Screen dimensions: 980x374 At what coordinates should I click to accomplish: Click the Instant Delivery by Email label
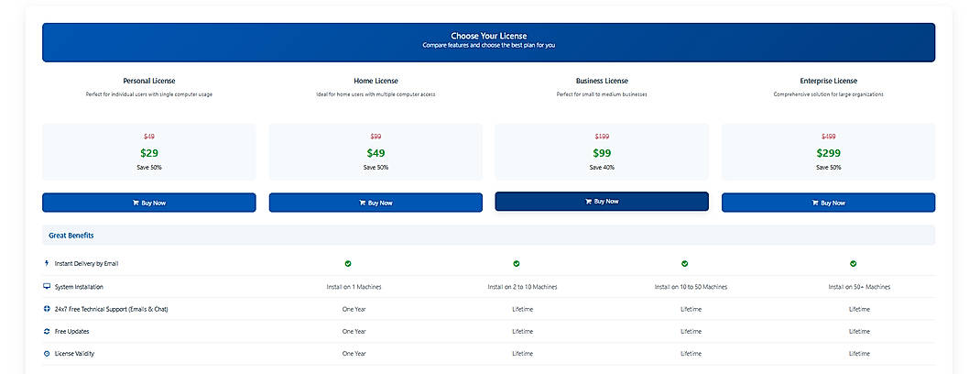click(x=86, y=264)
